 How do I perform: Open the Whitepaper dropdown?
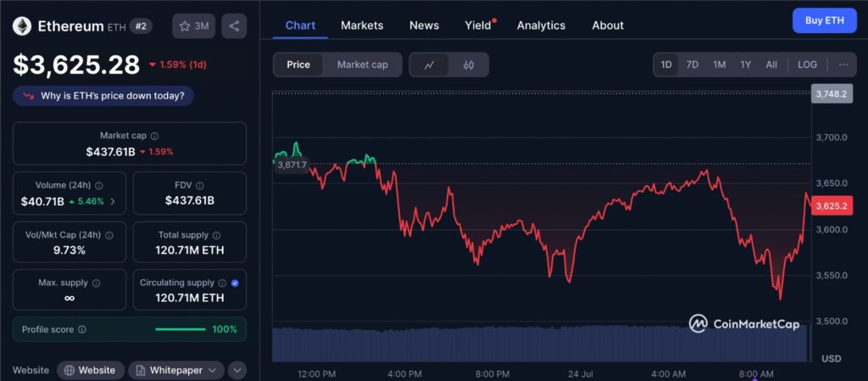176,371
